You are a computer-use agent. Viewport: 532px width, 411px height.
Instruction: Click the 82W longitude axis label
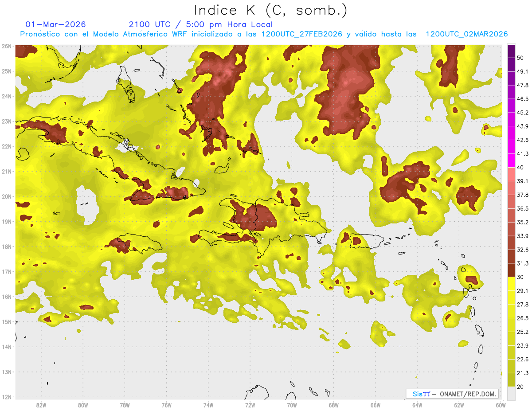tap(41, 405)
